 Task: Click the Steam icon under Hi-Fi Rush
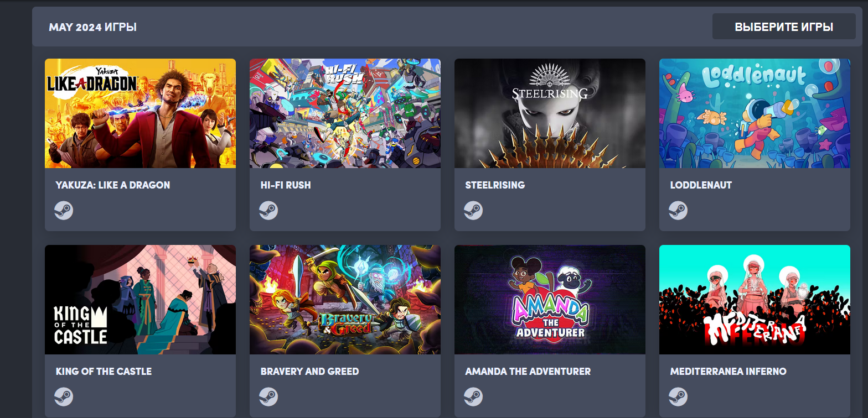268,211
